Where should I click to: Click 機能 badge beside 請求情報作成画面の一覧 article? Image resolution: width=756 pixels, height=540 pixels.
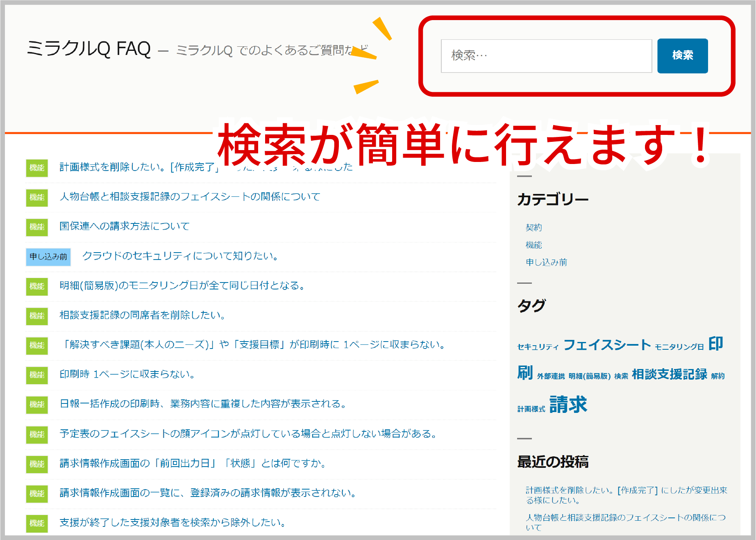37,494
